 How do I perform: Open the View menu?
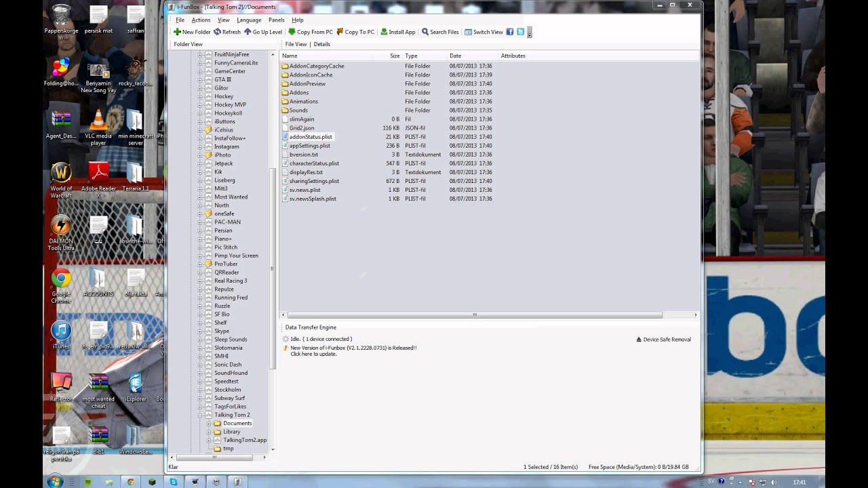(x=223, y=20)
